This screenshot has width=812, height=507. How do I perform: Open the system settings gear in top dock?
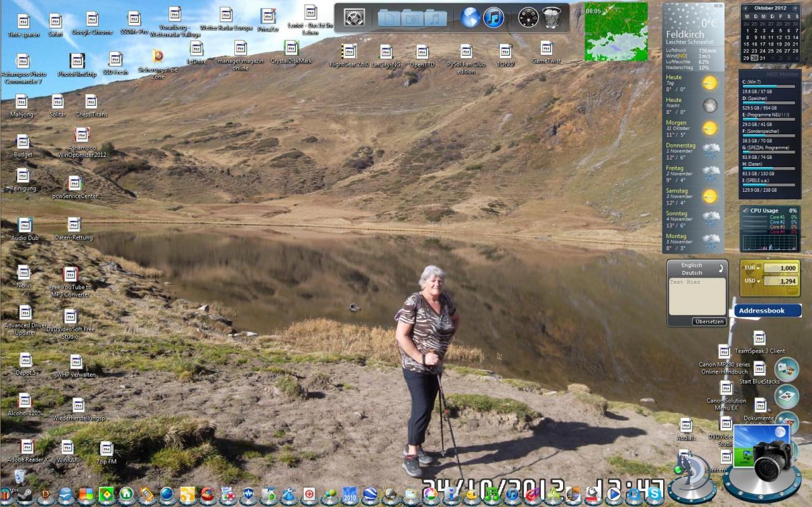tap(354, 18)
